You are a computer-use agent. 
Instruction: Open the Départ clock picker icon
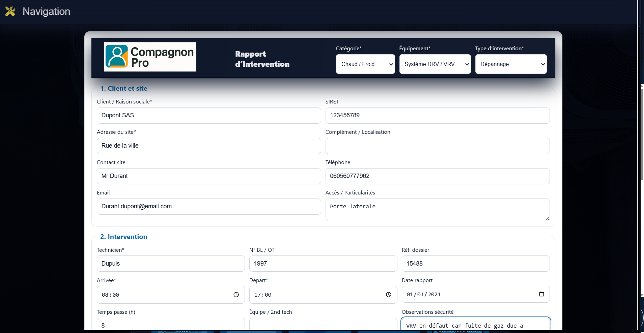[389, 295]
